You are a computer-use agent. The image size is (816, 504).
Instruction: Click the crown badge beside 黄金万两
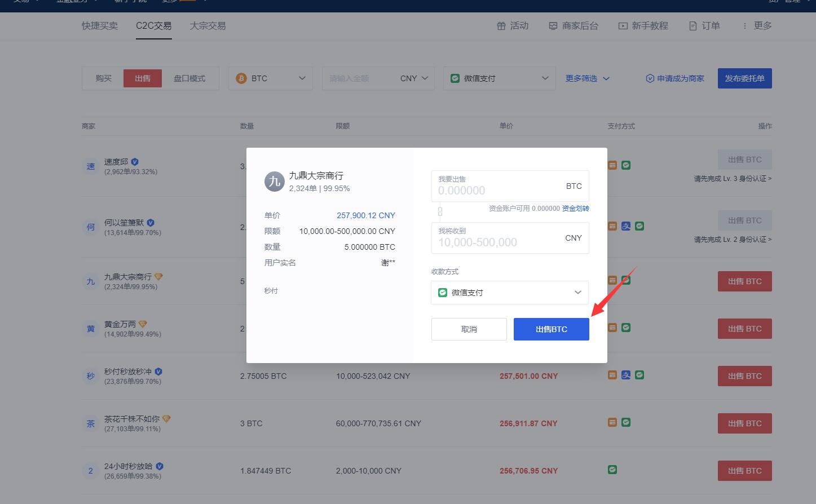tap(142, 324)
